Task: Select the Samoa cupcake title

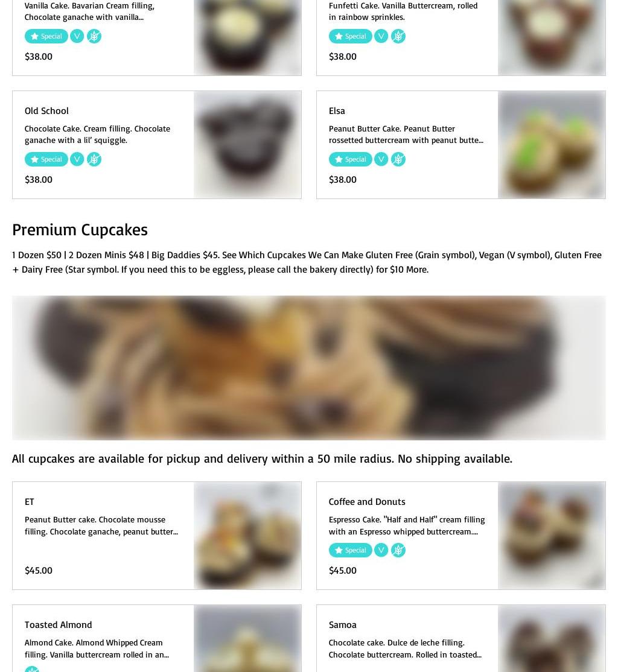Action: tap(342, 624)
